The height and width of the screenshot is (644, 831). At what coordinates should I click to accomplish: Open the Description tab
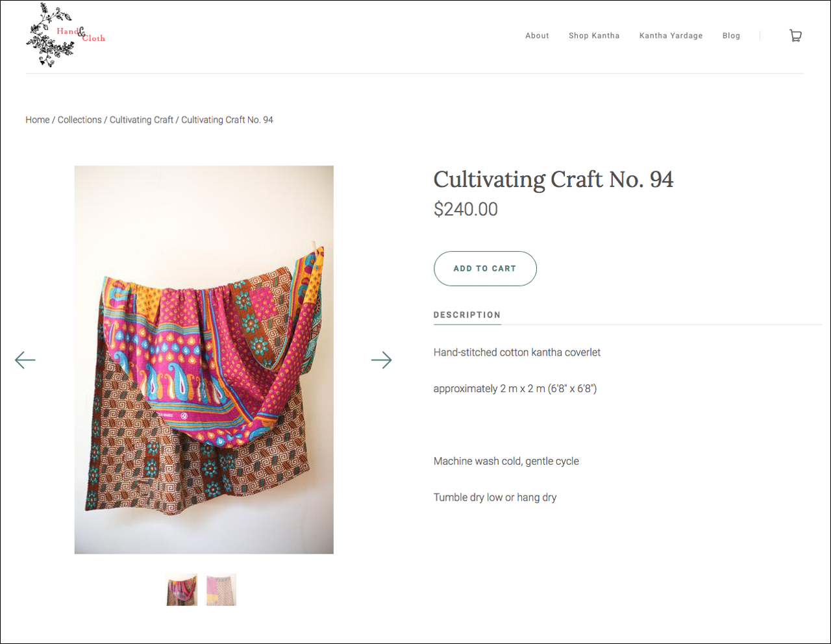[467, 315]
